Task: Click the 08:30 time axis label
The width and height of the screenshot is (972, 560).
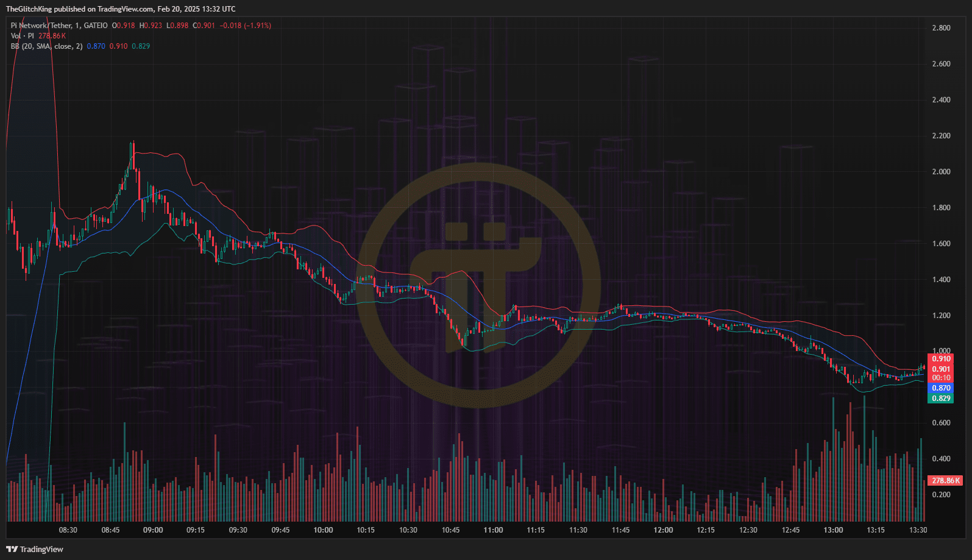Action: (68, 530)
